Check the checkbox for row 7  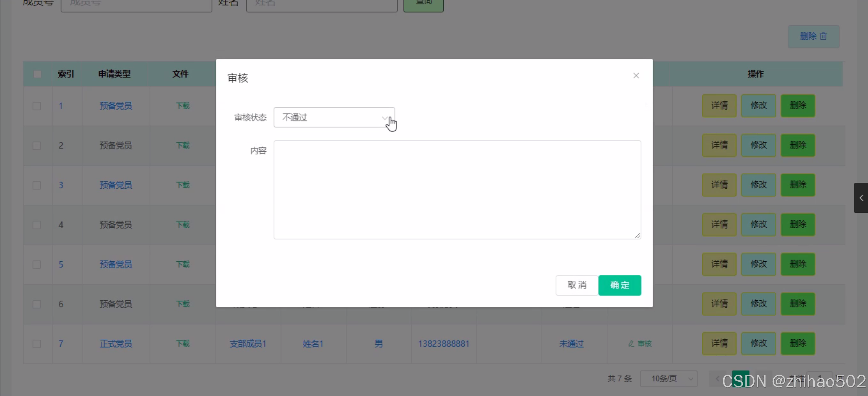pyautogui.click(x=37, y=344)
